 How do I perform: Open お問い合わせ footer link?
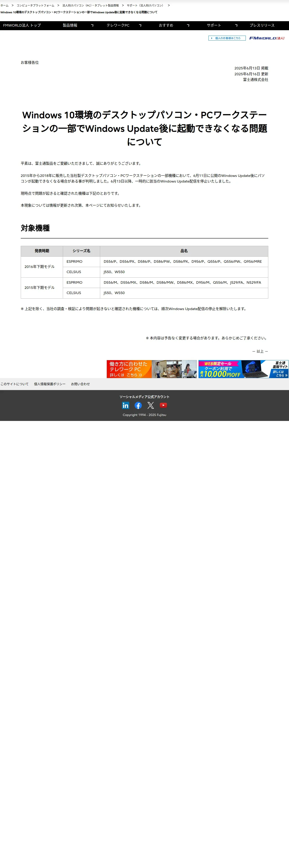point(80,384)
